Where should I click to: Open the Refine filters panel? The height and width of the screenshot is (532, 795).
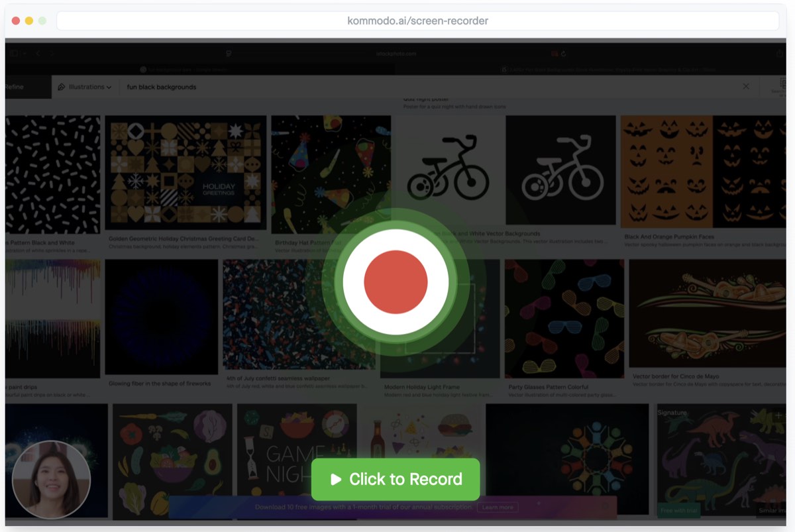[x=13, y=87]
